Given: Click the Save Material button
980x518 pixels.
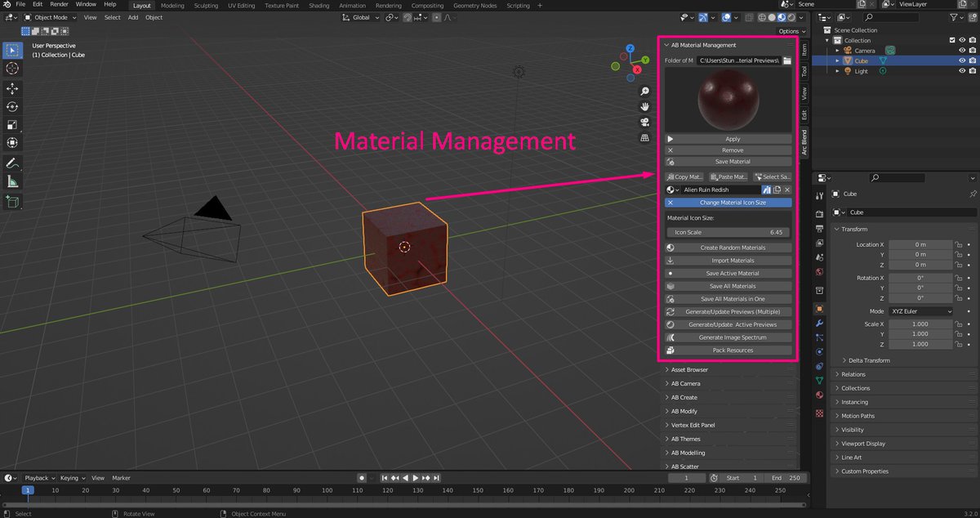Looking at the screenshot, I should click(728, 162).
